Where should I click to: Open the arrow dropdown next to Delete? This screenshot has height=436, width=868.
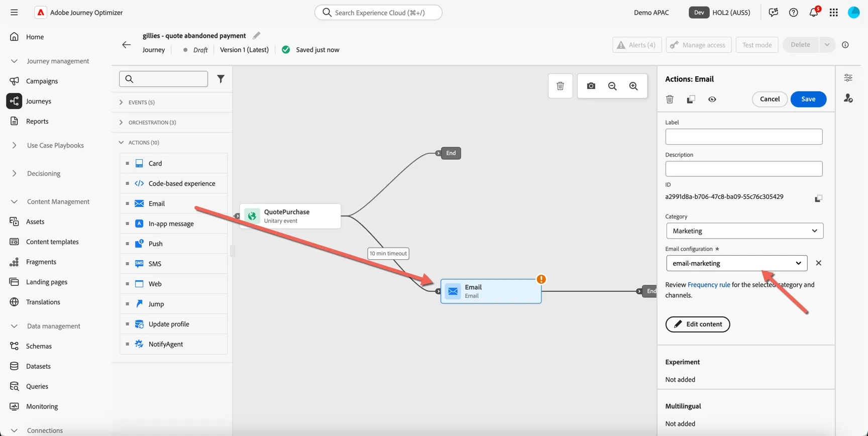[x=827, y=44]
